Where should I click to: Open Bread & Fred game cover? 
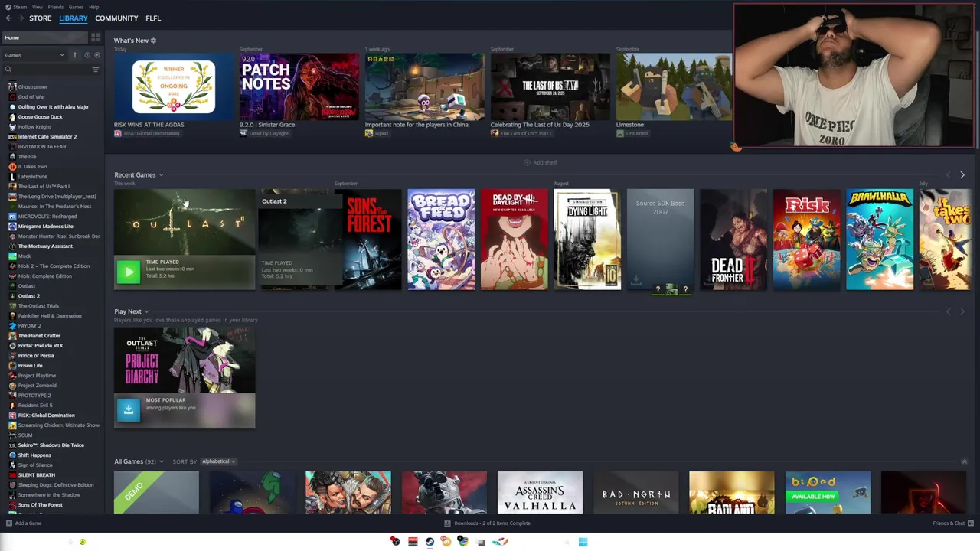pyautogui.click(x=441, y=240)
